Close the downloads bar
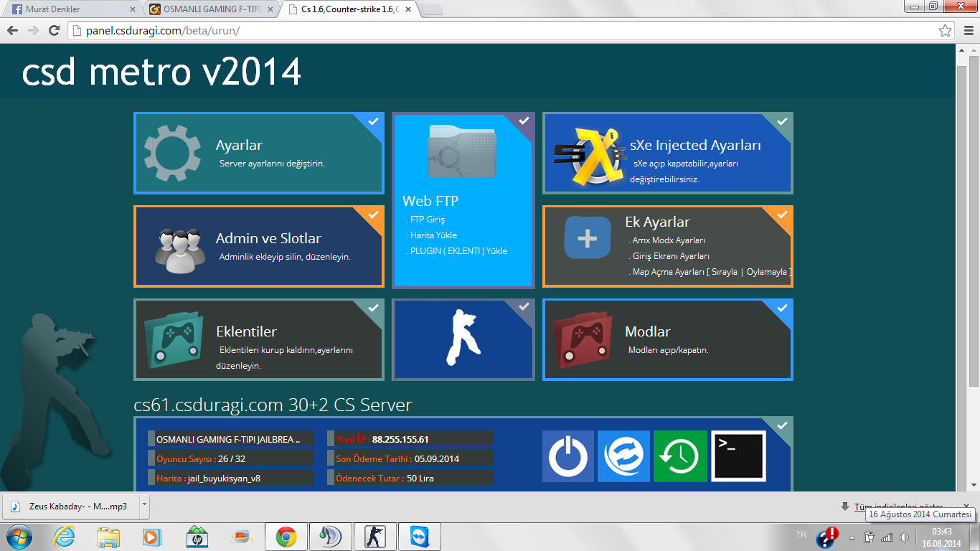The image size is (980, 551). (968, 505)
